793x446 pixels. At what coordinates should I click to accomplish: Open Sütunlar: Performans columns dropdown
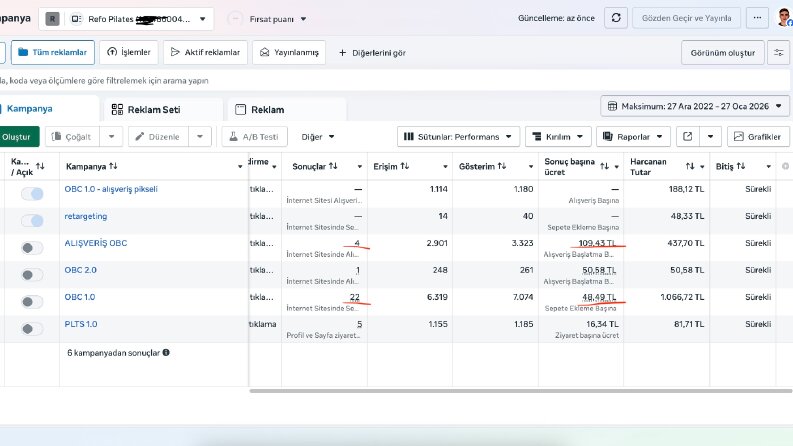coord(458,137)
